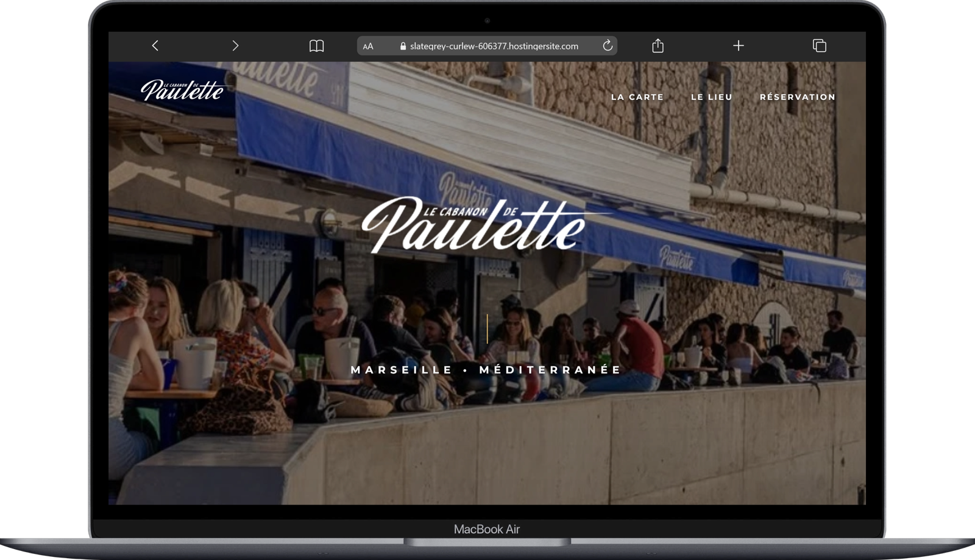The width and height of the screenshot is (975, 560).
Task: Click the padlock icon in address bar
Action: (x=402, y=46)
